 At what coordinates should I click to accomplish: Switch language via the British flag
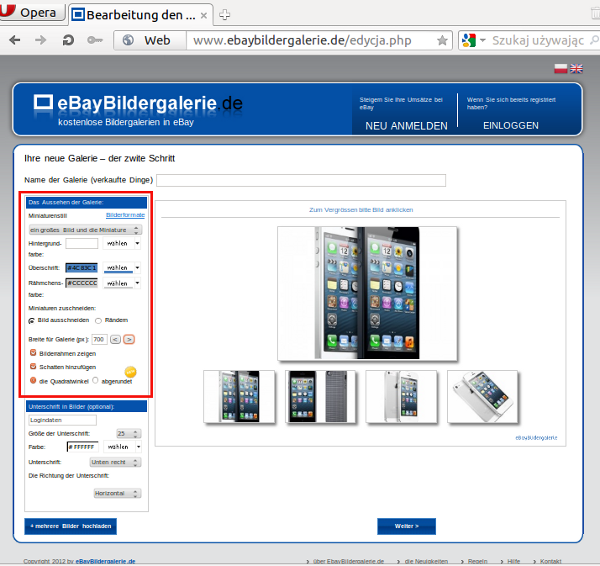tap(576, 69)
